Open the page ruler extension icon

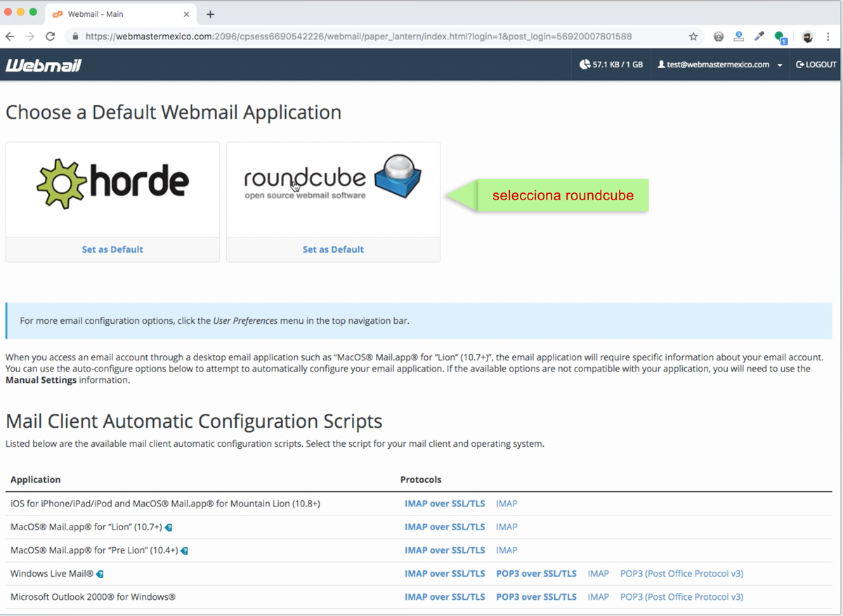point(738,37)
